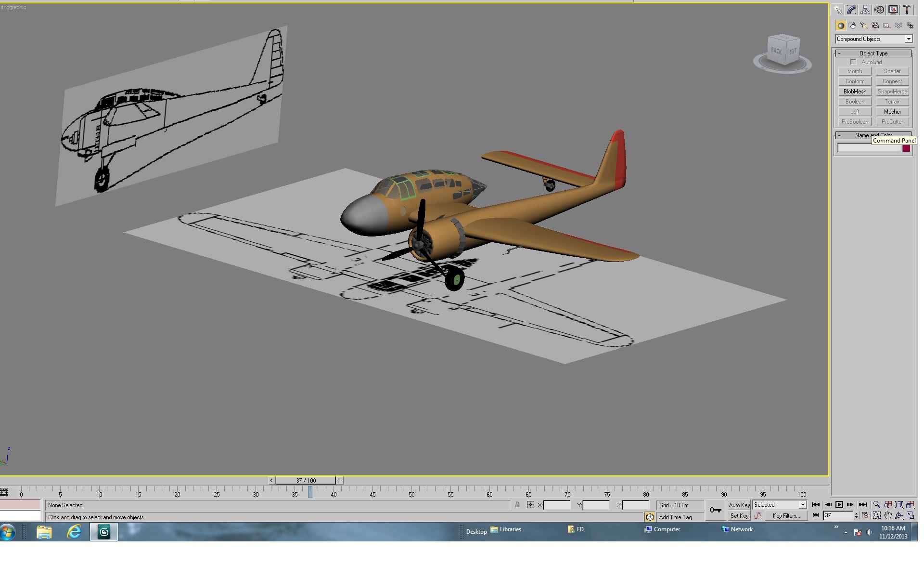The height and width of the screenshot is (578, 924).
Task: Select the Lights category icon
Action: click(864, 26)
